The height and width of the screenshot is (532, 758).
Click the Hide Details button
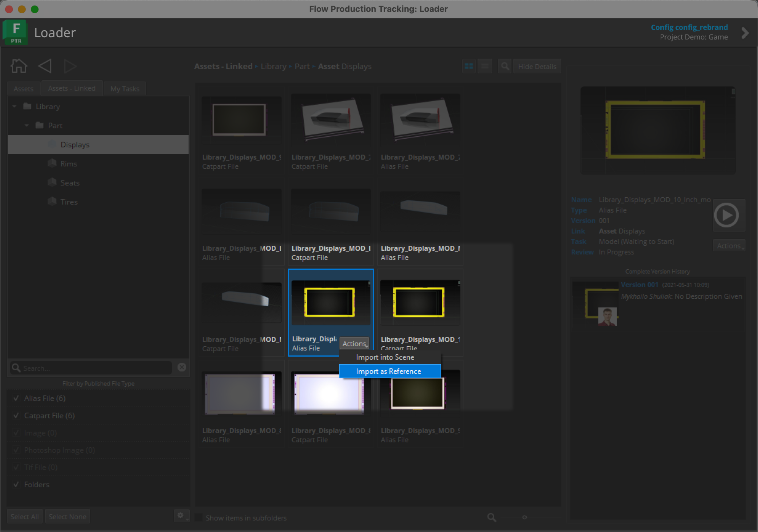click(x=537, y=66)
